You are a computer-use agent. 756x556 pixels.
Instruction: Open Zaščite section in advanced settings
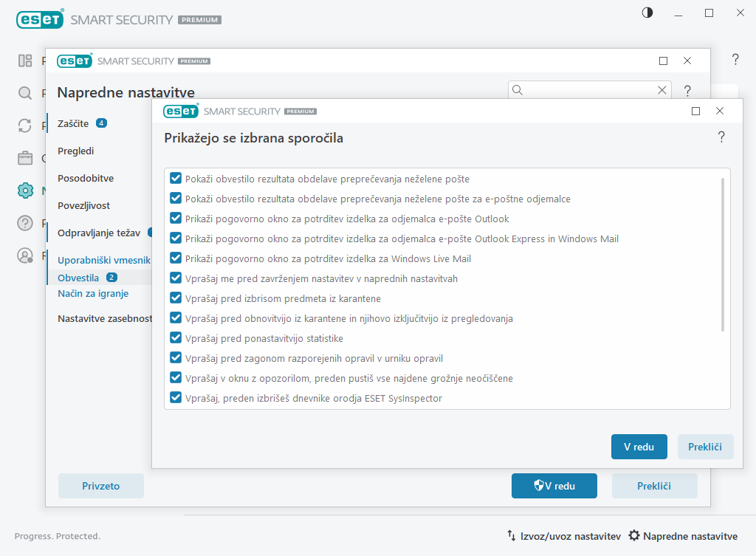(73, 123)
